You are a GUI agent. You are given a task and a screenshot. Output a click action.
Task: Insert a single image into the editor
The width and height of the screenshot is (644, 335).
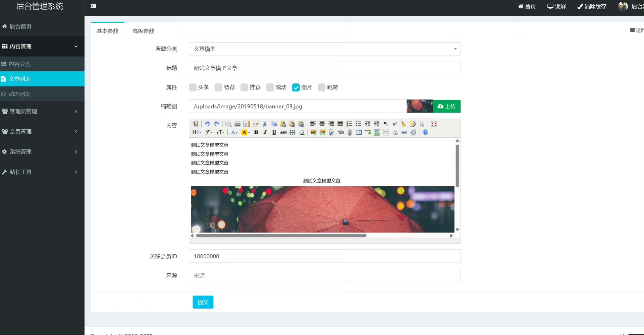[314, 132]
